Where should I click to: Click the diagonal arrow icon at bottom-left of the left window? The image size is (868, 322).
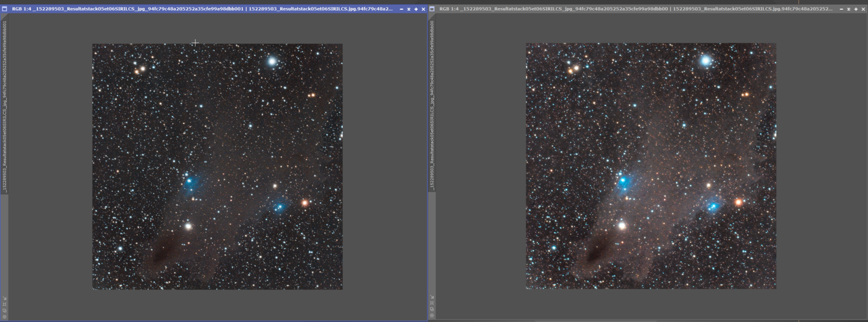5,298
